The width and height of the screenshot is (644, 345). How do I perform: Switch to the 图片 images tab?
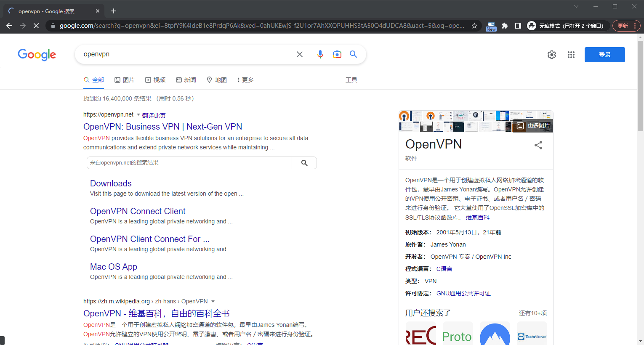(125, 80)
